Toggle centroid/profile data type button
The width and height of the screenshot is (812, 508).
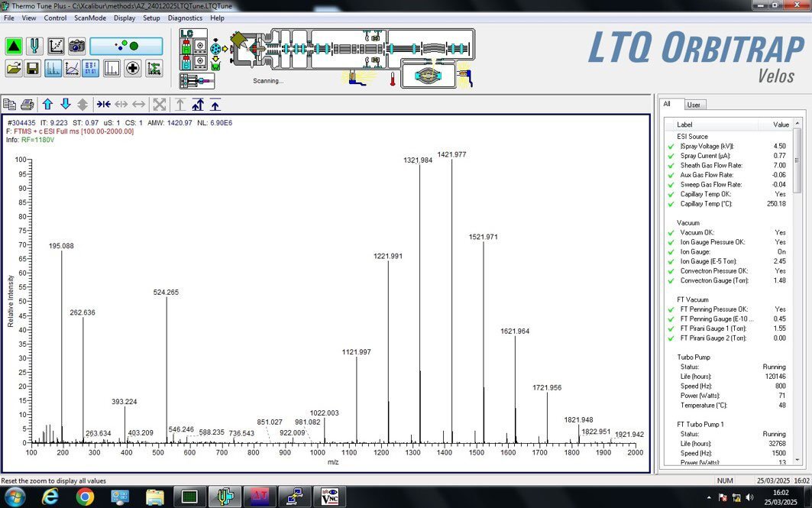pos(112,68)
